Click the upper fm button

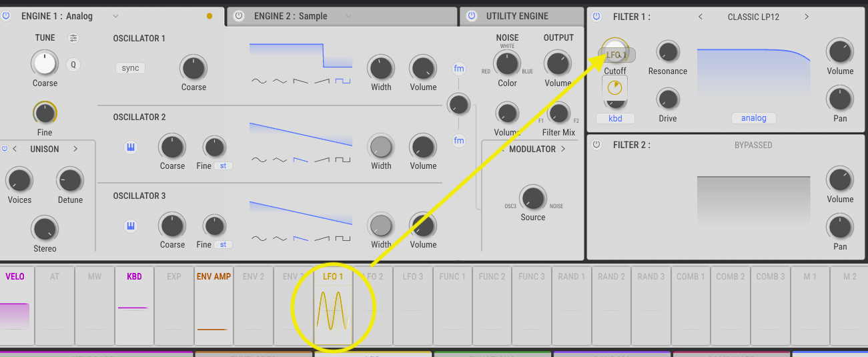click(459, 69)
